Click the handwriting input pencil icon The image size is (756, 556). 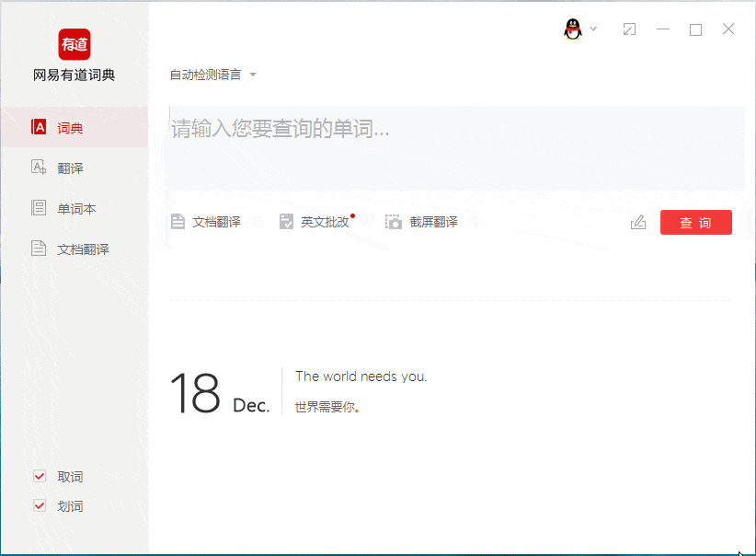pyautogui.click(x=638, y=222)
